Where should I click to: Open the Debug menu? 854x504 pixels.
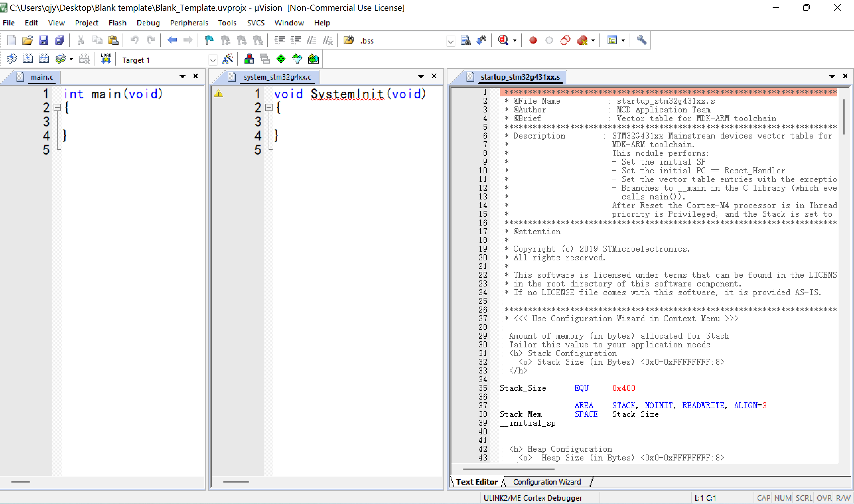(148, 23)
